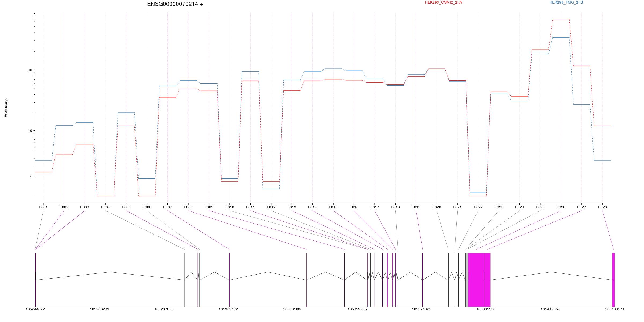
Task: Click the blue E027 usage segment
Action: (x=581, y=105)
